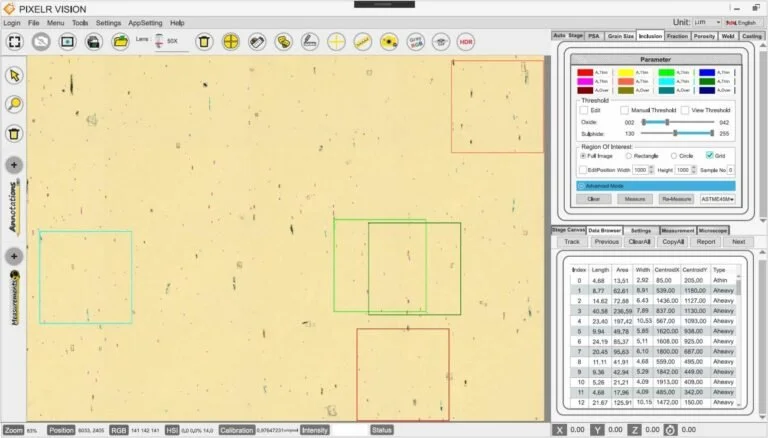The height and width of the screenshot is (438, 768).
Task: Click the fullscreen frame toolbar icon
Action: point(15,42)
